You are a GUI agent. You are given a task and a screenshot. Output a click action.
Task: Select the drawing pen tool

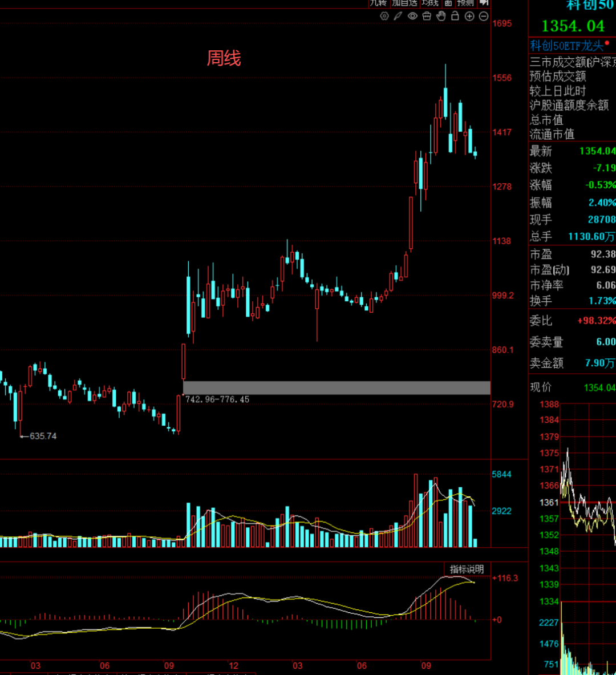tap(398, 17)
